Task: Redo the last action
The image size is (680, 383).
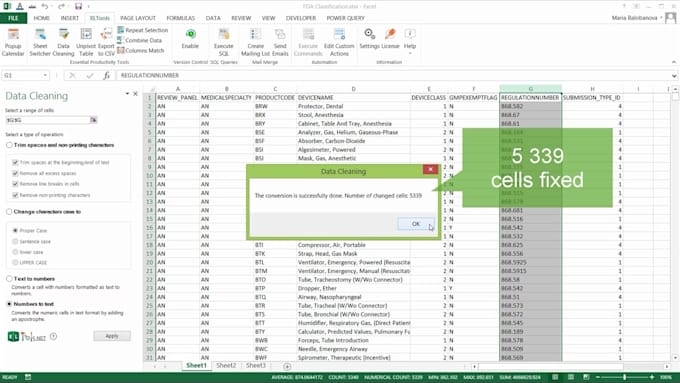Action: pos(61,6)
